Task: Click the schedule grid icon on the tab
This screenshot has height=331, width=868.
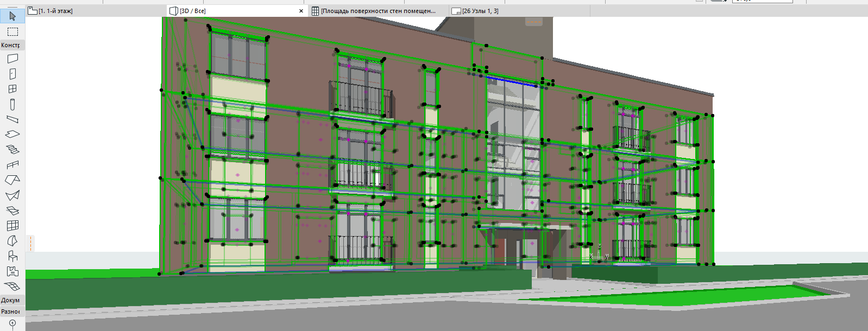Action: [315, 11]
